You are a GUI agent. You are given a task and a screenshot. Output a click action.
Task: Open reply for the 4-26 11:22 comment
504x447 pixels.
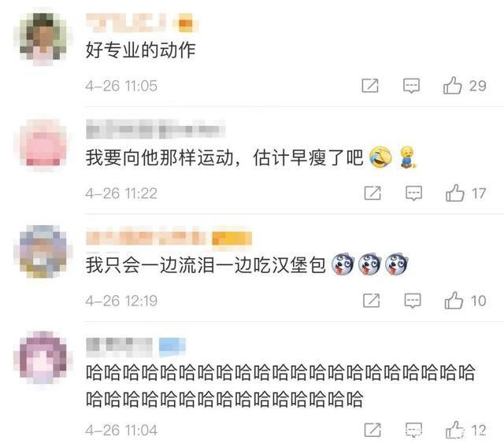point(413,194)
